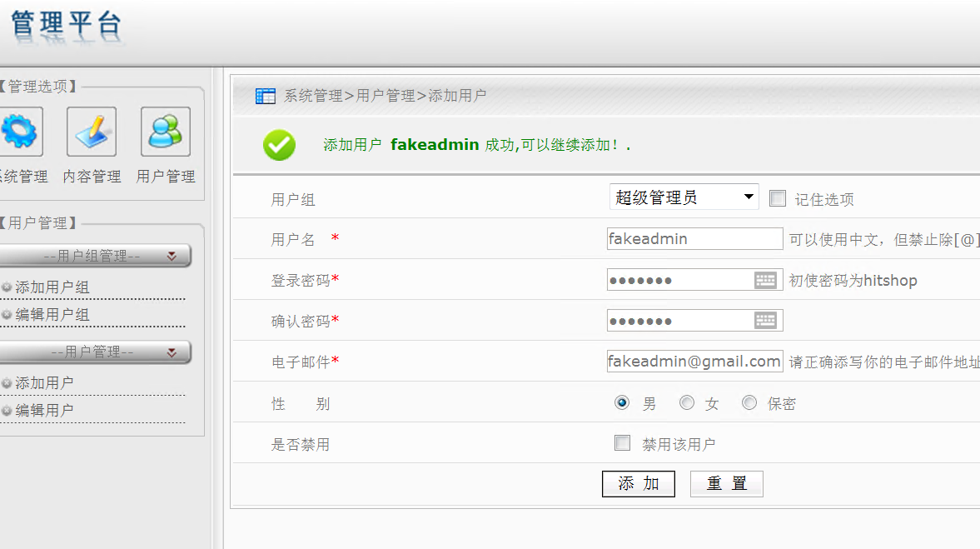Check the 禁用该用户 checkbox

[x=623, y=442]
